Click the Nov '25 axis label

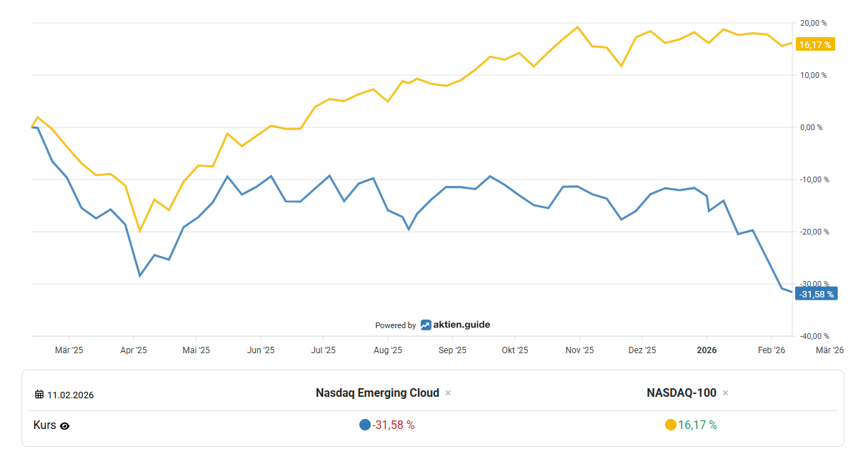click(x=579, y=350)
